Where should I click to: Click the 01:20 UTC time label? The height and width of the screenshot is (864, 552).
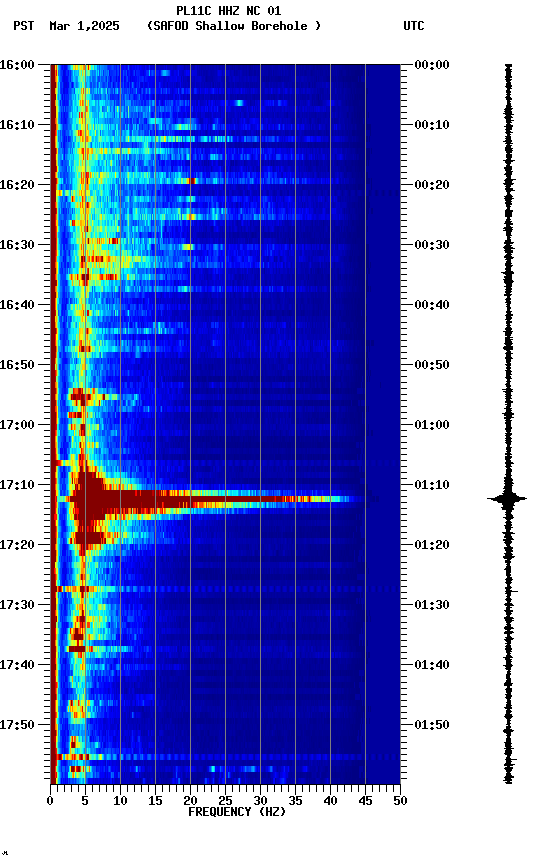tap(432, 545)
